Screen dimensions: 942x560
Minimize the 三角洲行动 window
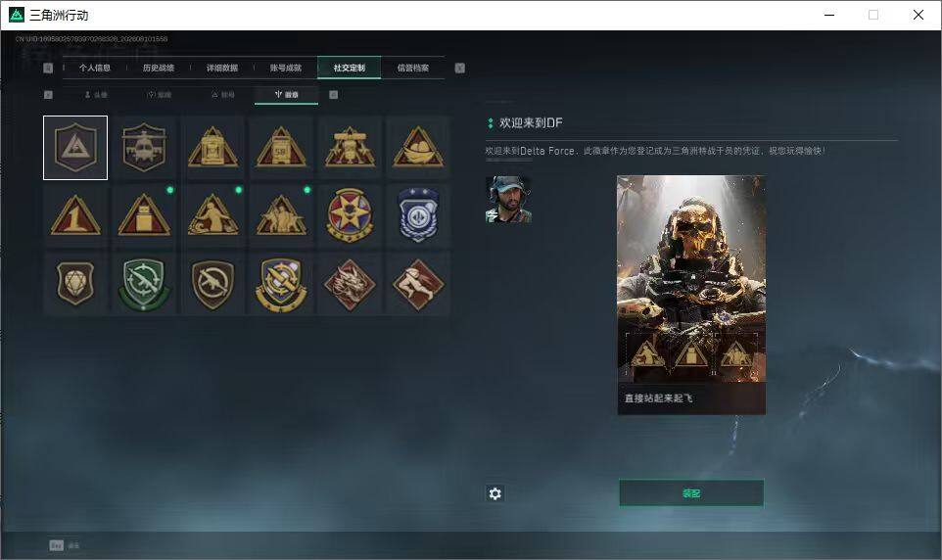829,15
